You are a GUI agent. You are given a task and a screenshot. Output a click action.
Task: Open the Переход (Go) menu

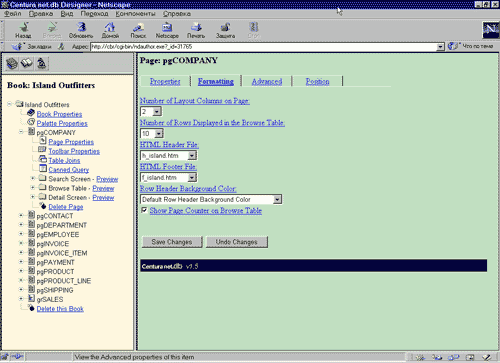(x=94, y=14)
